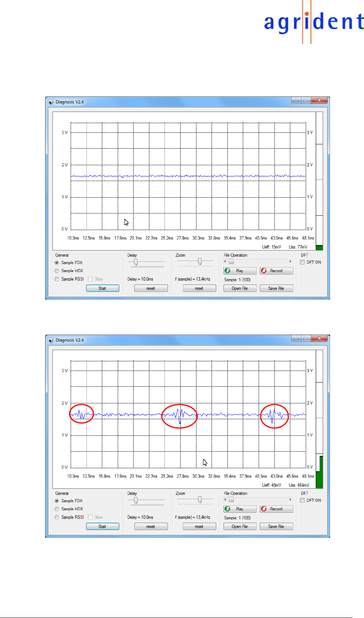
Task: Click Play button in lower Diagnosis window
Action: point(240,509)
